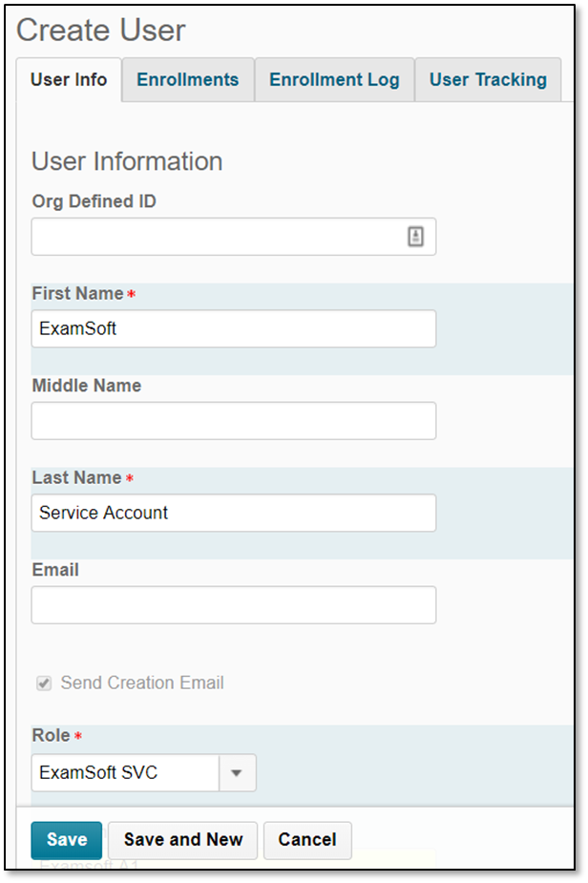Go to the User Tracking tab
The width and height of the screenshot is (588, 883).
[x=488, y=79]
